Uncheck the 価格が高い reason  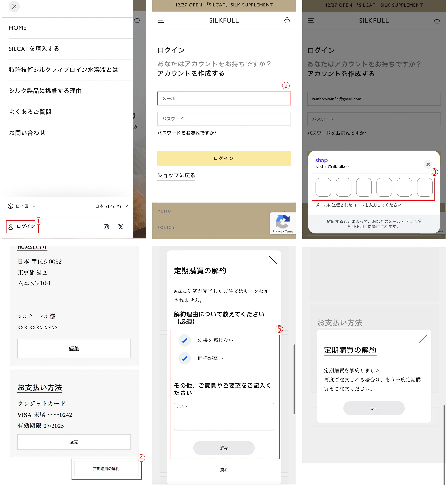tap(185, 358)
